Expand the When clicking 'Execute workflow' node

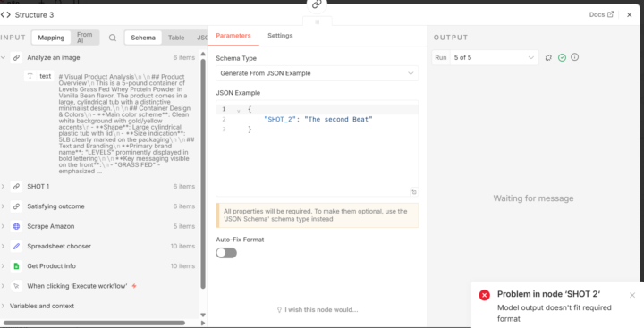tap(4, 286)
